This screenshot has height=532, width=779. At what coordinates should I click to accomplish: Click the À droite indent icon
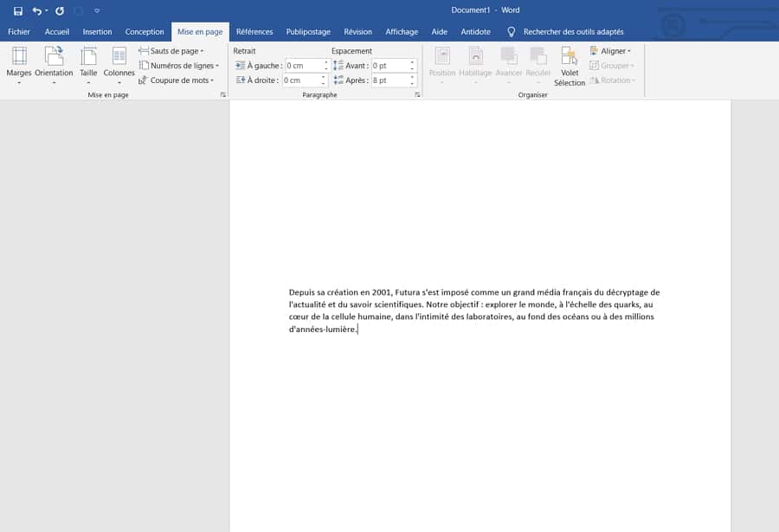(241, 80)
